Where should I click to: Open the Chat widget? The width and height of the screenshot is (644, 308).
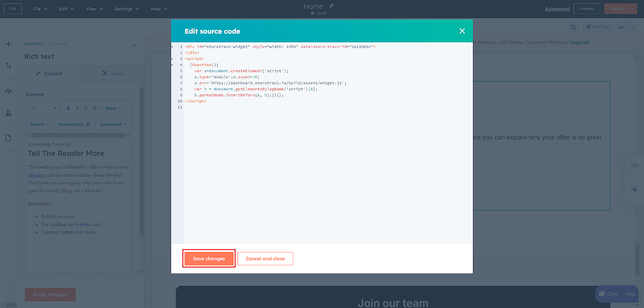(609, 294)
